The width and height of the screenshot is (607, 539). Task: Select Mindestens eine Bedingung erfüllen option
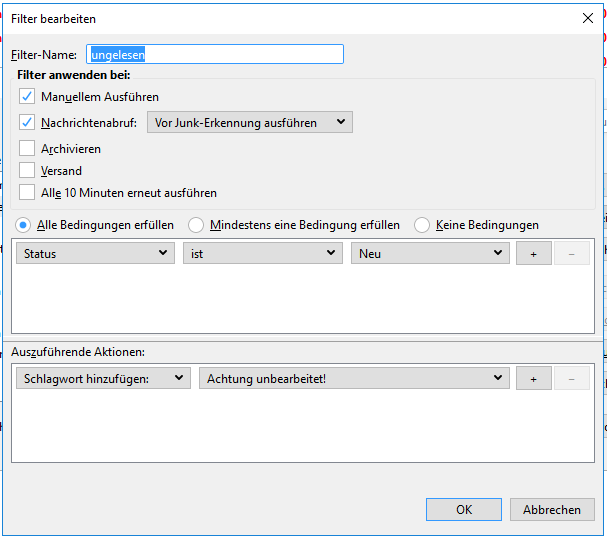tap(196, 225)
